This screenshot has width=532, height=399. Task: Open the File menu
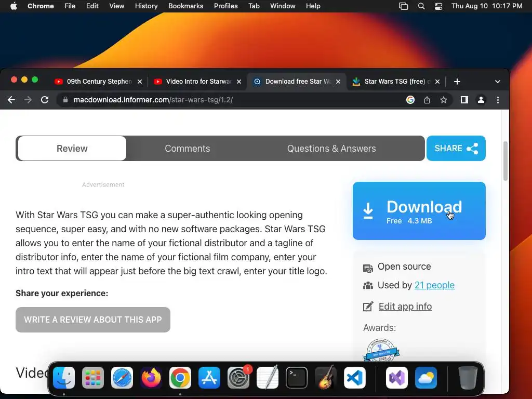(70, 6)
